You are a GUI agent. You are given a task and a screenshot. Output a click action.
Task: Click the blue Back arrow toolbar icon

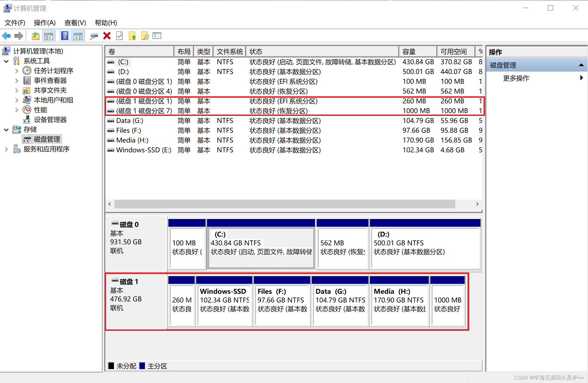click(x=6, y=36)
